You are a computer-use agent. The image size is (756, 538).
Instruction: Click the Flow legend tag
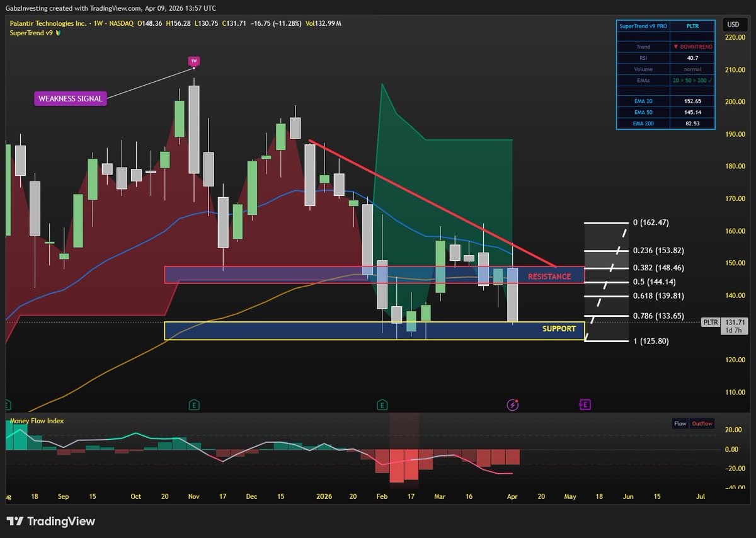[680, 423]
